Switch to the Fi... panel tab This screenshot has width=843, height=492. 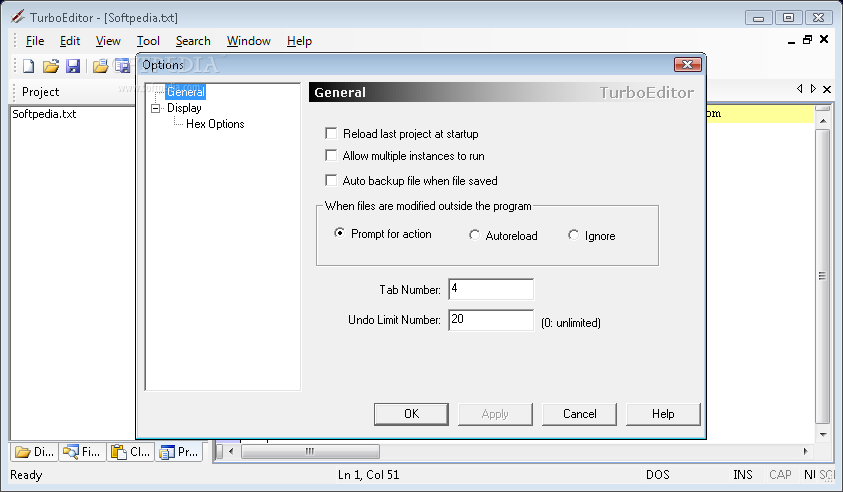(82, 452)
